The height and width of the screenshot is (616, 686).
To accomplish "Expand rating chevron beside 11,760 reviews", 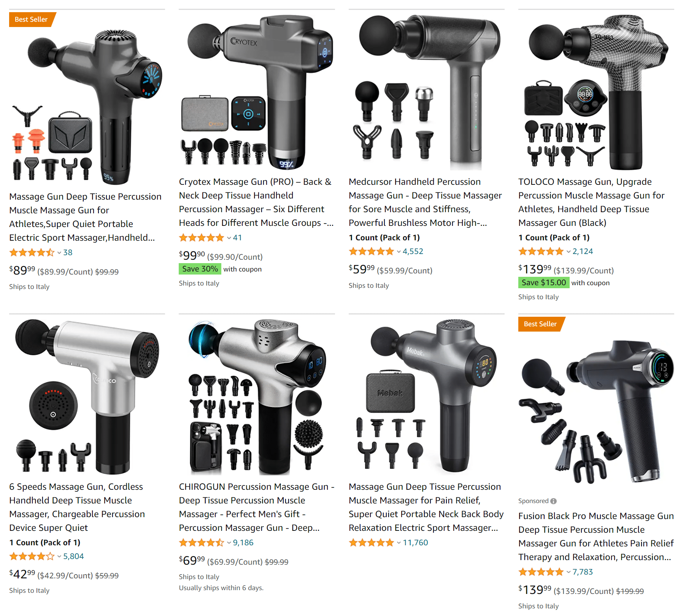I will (x=399, y=543).
